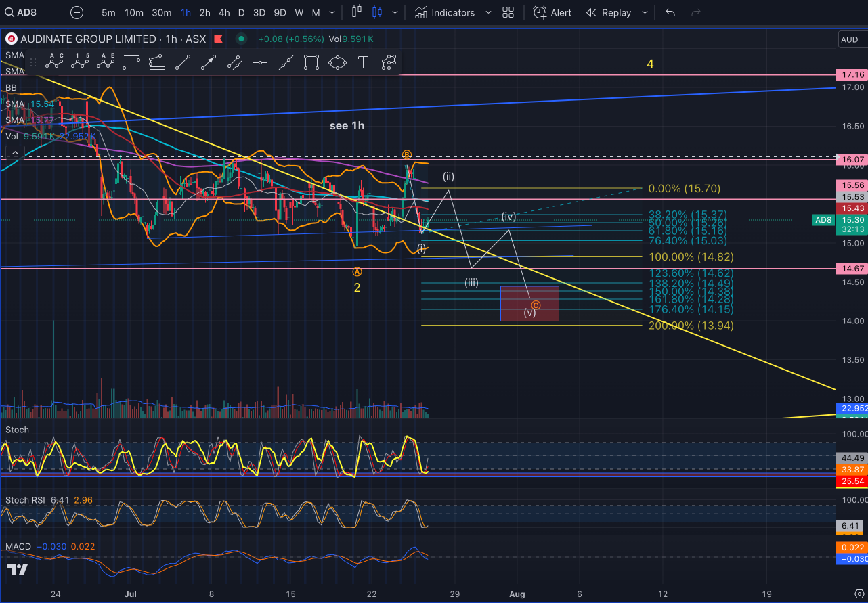
Task: Click the 200.00% (13.94) Fib level
Action: coord(691,326)
